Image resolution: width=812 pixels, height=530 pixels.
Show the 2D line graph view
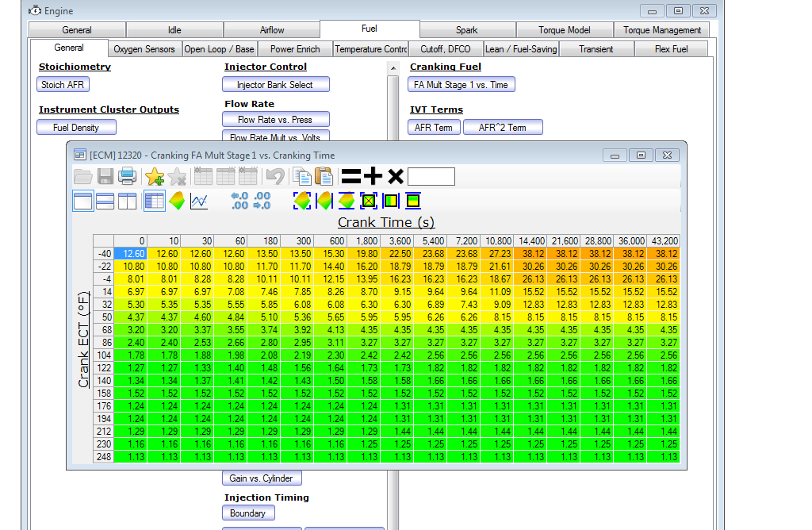pyautogui.click(x=199, y=202)
